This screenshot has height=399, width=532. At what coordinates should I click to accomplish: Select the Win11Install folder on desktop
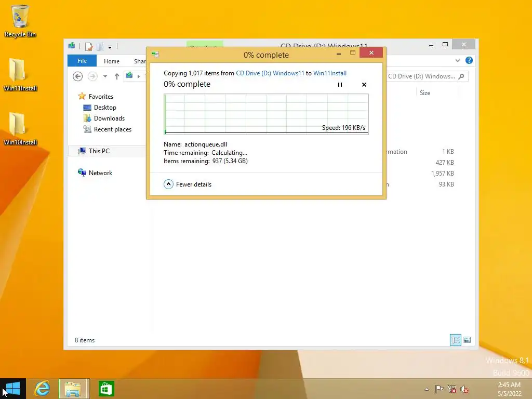20,75
